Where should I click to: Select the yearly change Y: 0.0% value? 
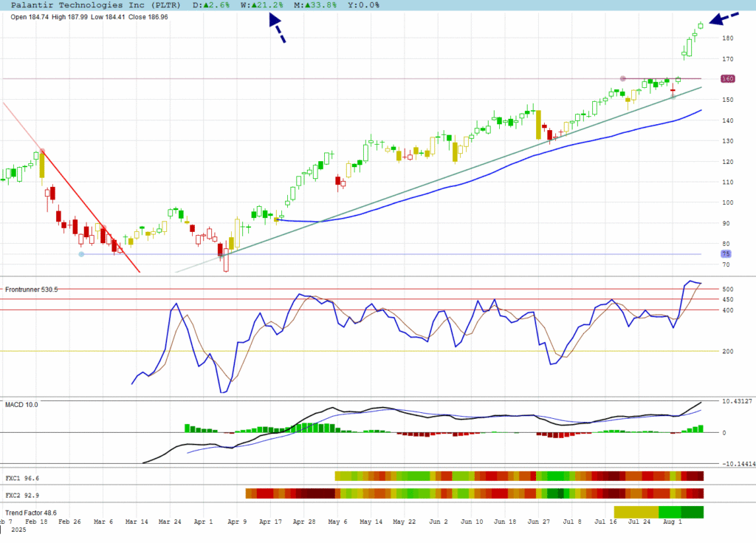363,5
